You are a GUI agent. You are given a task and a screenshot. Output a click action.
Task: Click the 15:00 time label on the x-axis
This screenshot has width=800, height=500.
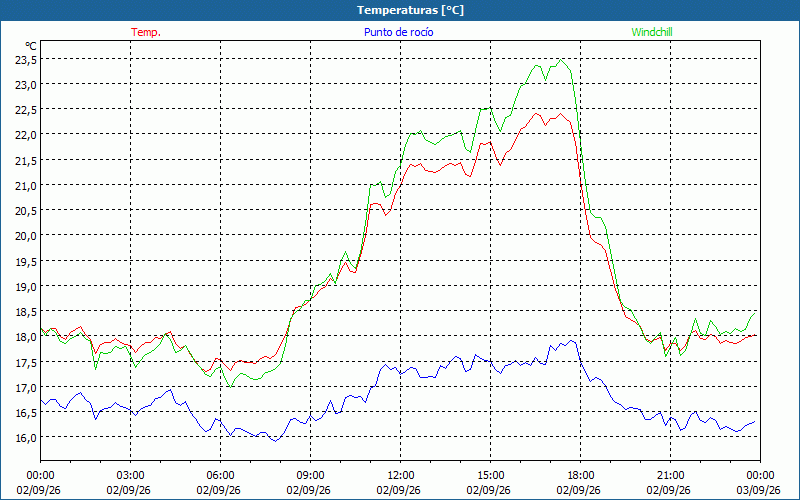[x=490, y=476]
